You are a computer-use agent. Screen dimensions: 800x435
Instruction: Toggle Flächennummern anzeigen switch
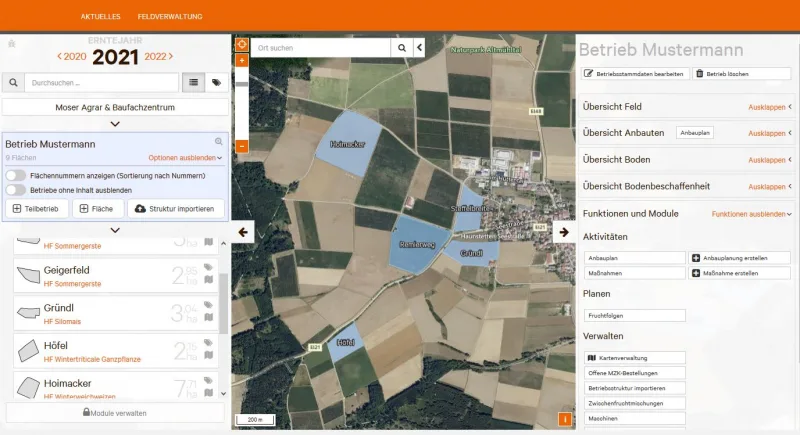[x=16, y=175]
